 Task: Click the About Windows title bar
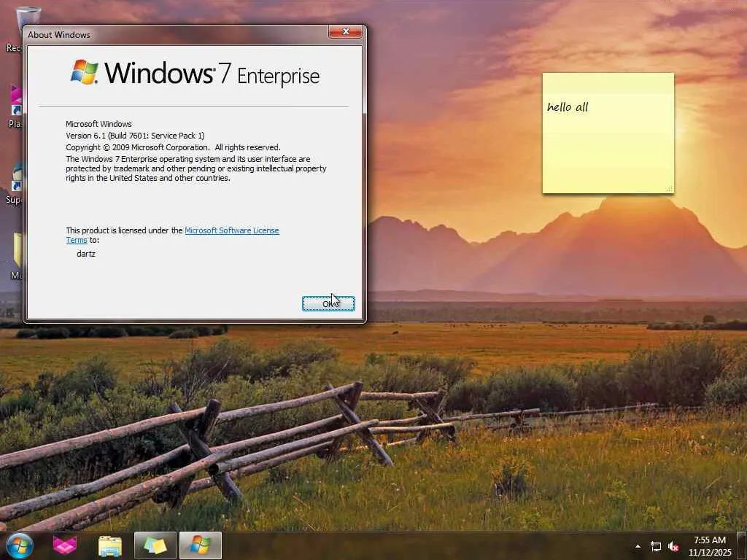click(x=177, y=35)
